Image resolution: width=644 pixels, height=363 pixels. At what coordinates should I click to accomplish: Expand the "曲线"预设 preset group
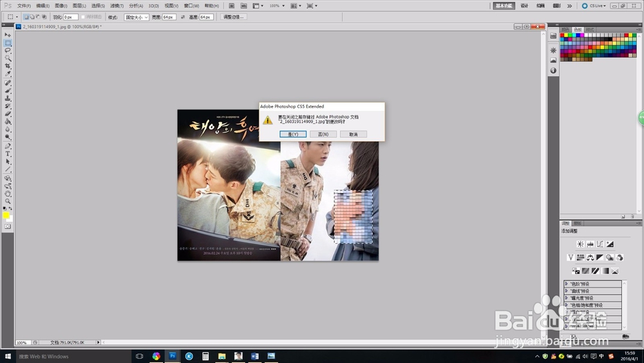pyautogui.click(x=566, y=291)
